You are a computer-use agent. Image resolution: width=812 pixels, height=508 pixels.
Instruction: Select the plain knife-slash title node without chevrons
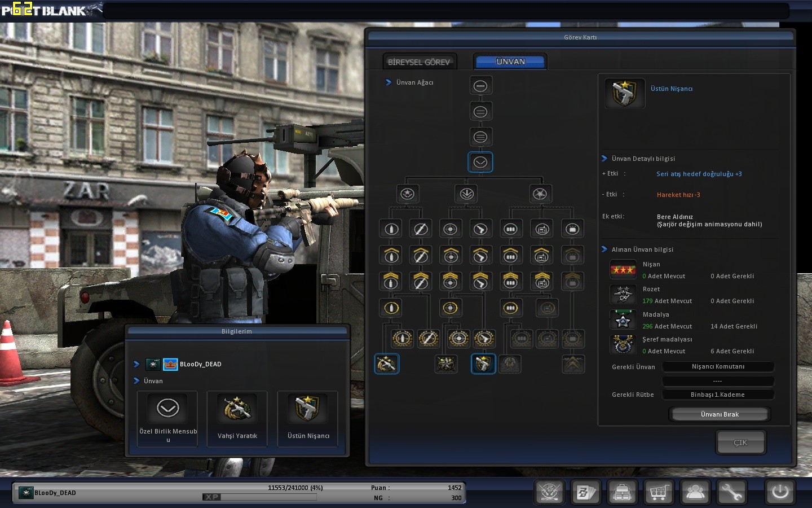tap(421, 229)
